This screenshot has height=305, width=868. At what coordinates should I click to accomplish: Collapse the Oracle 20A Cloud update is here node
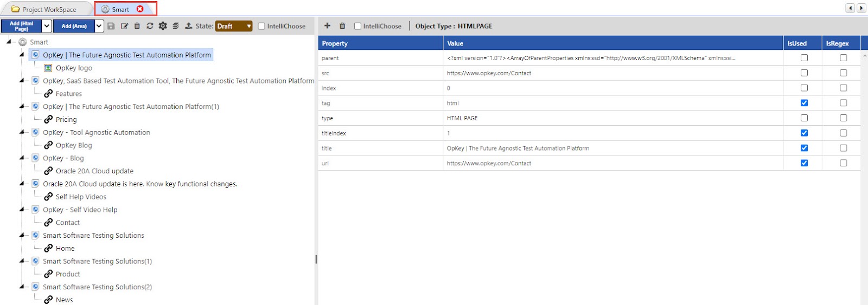click(x=22, y=184)
